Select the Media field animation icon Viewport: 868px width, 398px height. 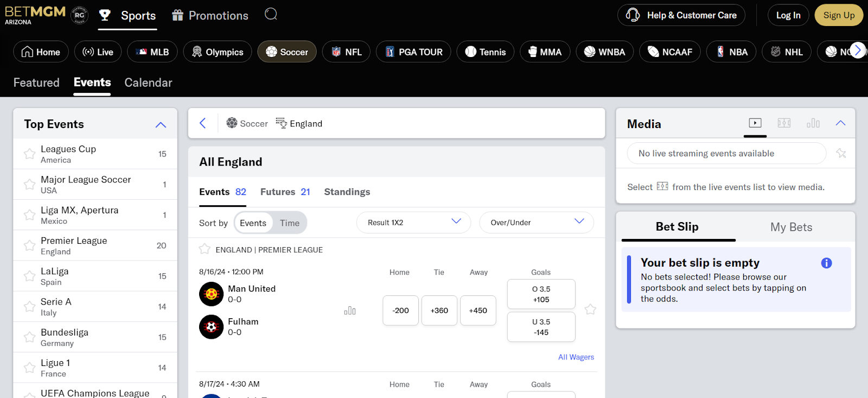tap(784, 123)
